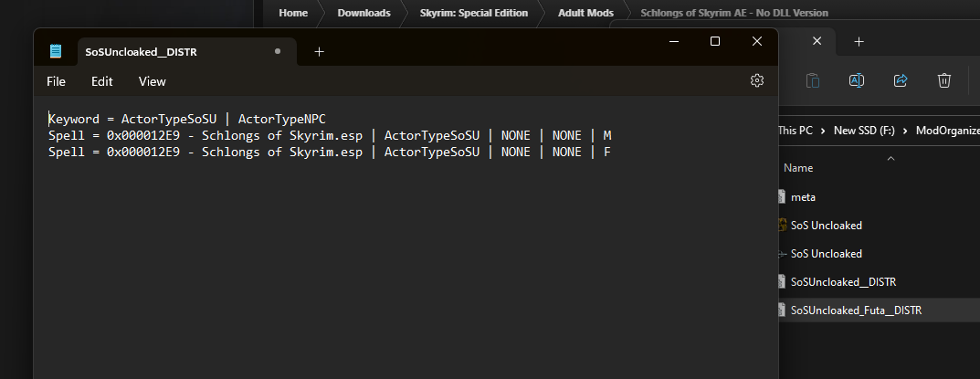Select the meta file in Explorer
This screenshot has width=980, height=379.
803,197
